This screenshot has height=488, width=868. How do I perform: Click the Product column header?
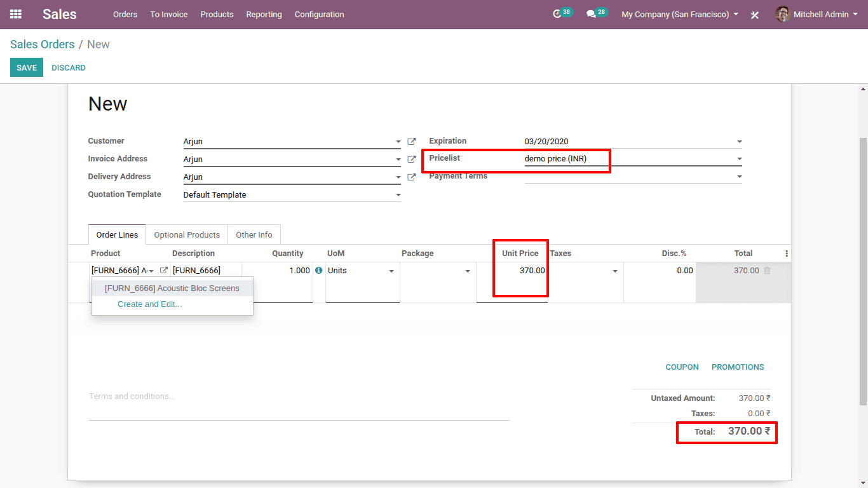105,254
